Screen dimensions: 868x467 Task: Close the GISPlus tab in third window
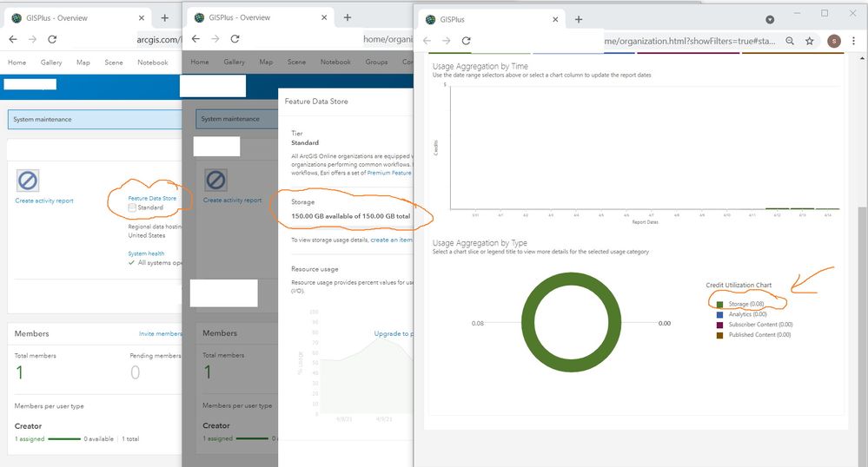(555, 19)
